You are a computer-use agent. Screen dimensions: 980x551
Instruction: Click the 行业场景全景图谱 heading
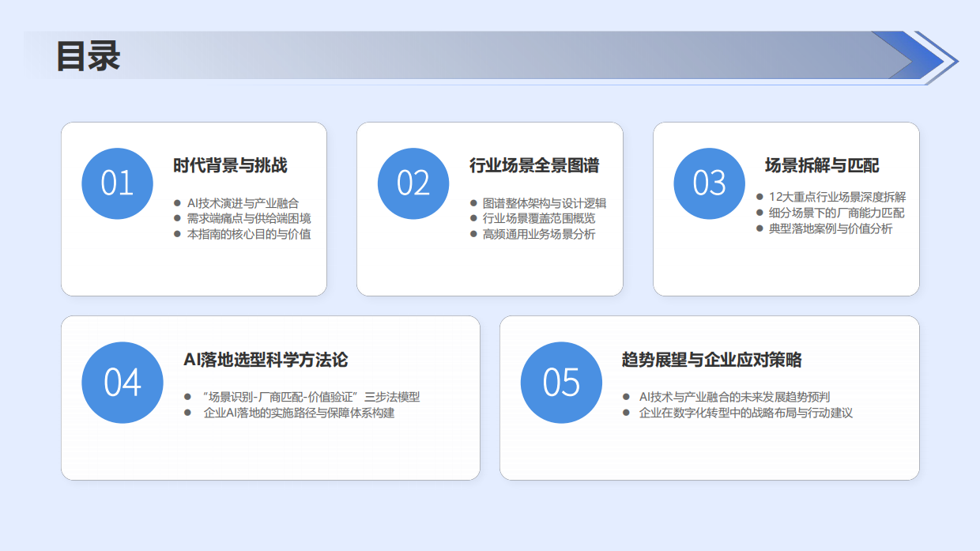[x=533, y=165]
